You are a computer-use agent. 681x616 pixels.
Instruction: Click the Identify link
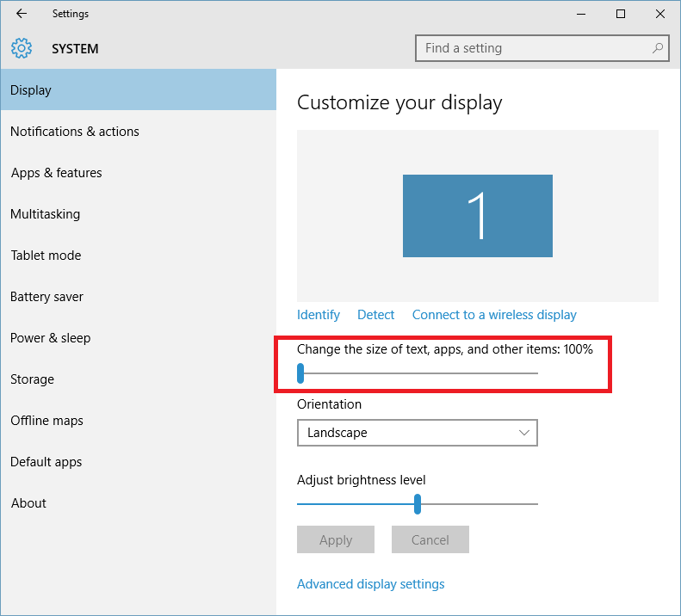click(x=319, y=315)
